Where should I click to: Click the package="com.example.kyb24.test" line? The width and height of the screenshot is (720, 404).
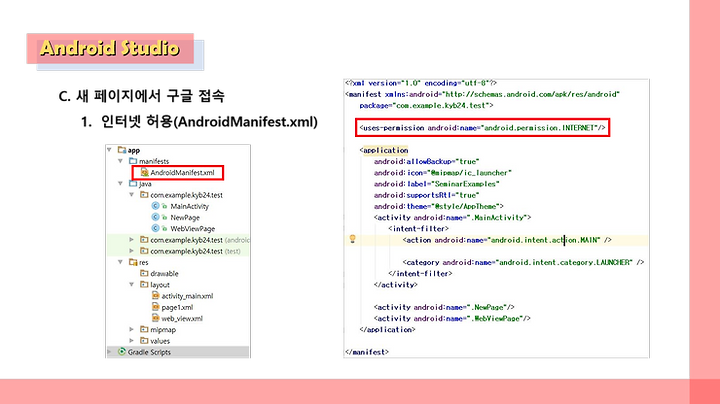[x=426, y=106]
